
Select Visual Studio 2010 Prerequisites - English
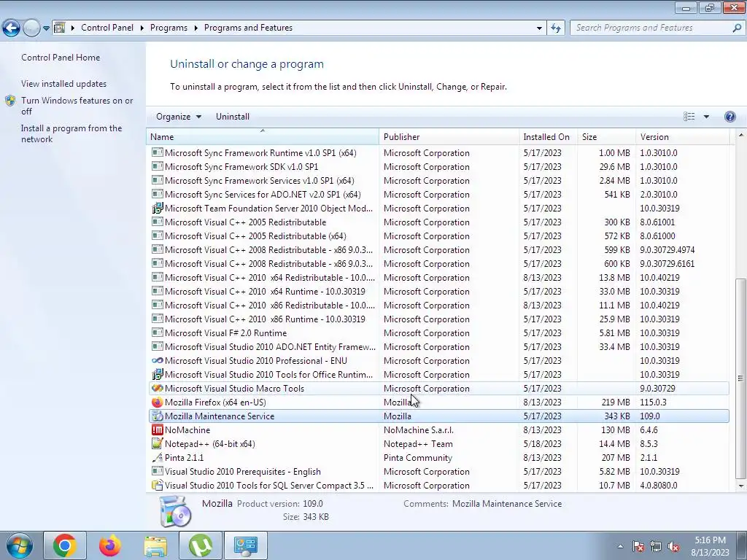pyautogui.click(x=438, y=472)
